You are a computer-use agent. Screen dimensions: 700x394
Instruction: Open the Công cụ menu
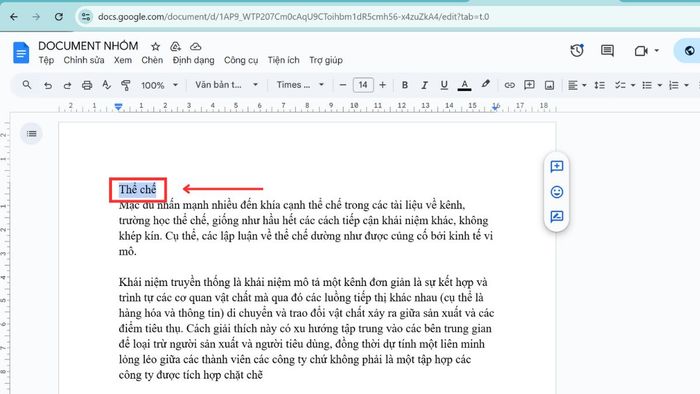[241, 60]
